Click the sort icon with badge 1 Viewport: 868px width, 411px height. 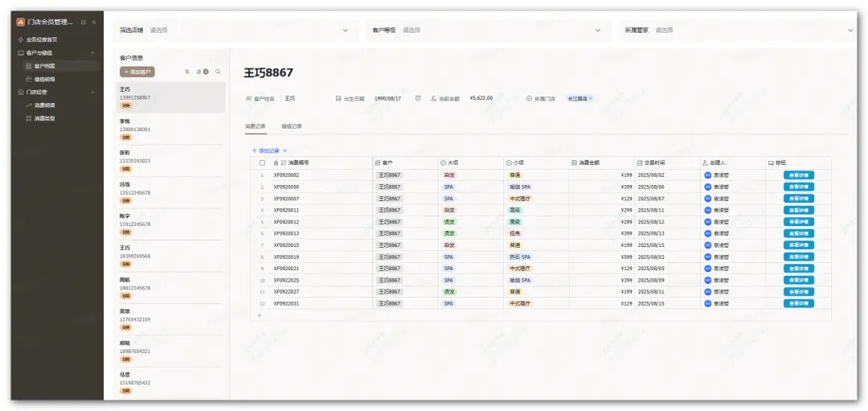[x=203, y=72]
